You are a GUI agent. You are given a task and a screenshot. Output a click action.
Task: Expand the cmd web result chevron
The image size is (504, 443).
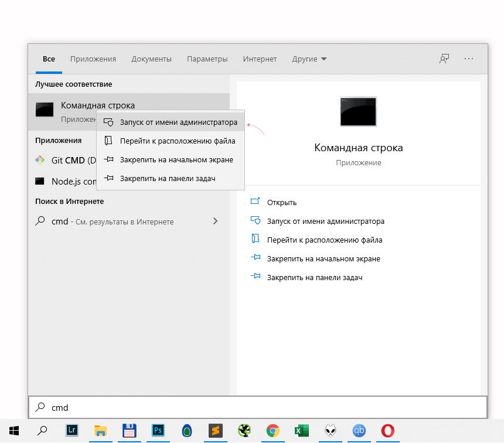coord(215,221)
